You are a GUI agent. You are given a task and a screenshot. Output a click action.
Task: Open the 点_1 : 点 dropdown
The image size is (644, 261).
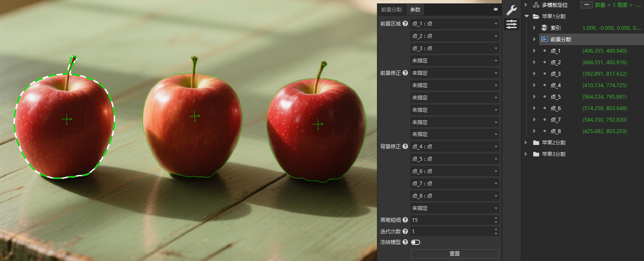454,24
